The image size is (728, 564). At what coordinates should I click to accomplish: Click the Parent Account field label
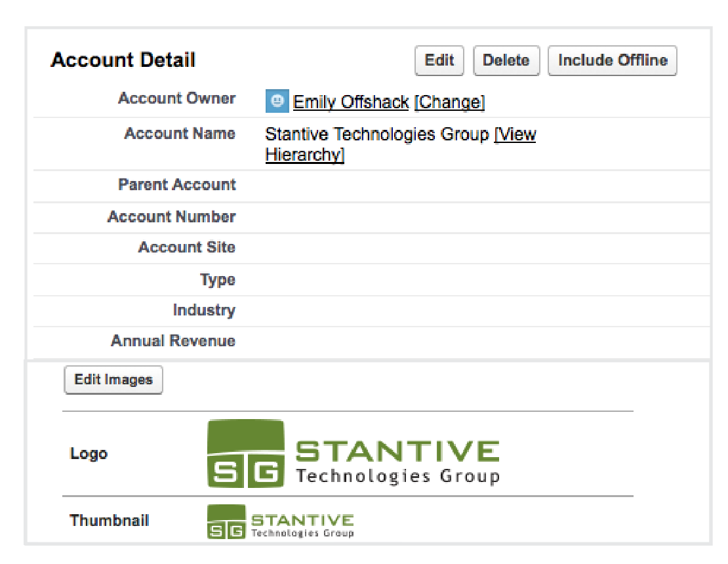(177, 185)
